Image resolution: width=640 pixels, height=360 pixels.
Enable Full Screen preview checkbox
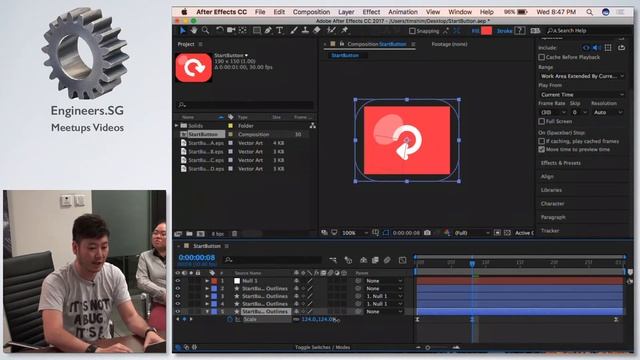click(x=542, y=121)
